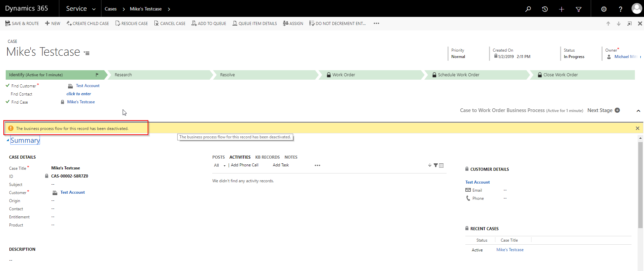Screen dimensions: 644x271
Task: Open Test Account in Customer Details
Action: click(478, 182)
